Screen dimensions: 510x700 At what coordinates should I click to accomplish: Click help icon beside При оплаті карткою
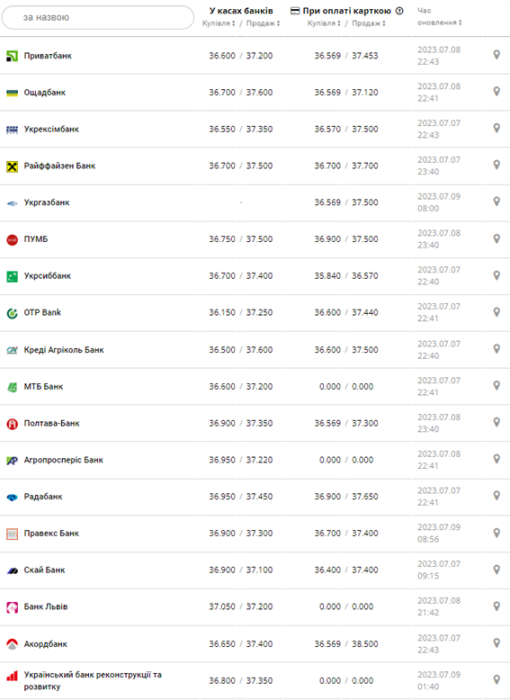pos(400,11)
